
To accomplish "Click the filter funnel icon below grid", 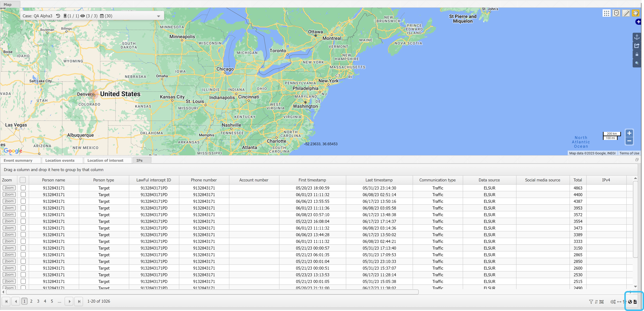I will coord(591,302).
